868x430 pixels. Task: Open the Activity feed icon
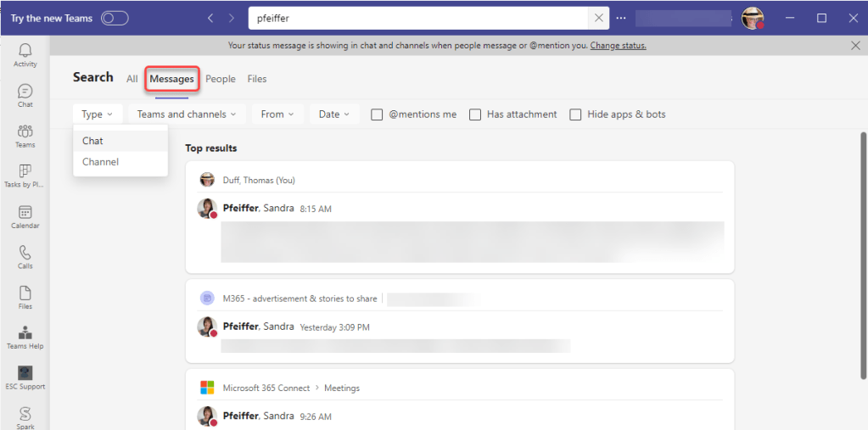pyautogui.click(x=25, y=54)
